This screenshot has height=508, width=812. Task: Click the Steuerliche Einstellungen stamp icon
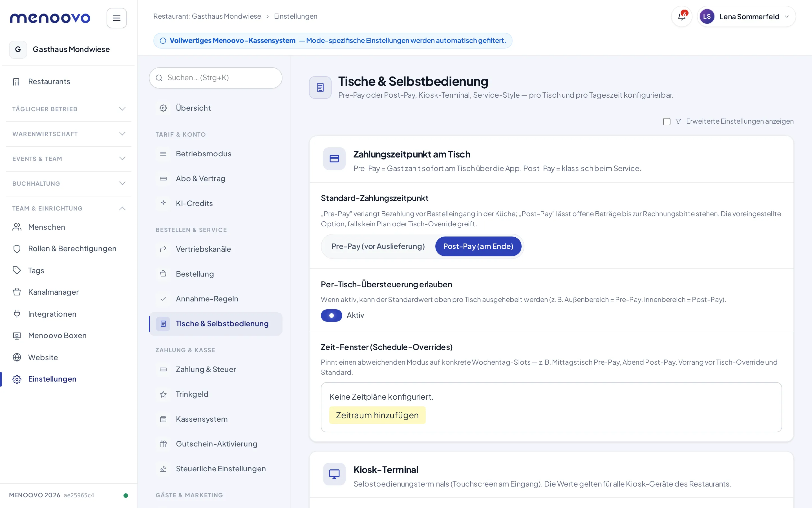[163, 469]
